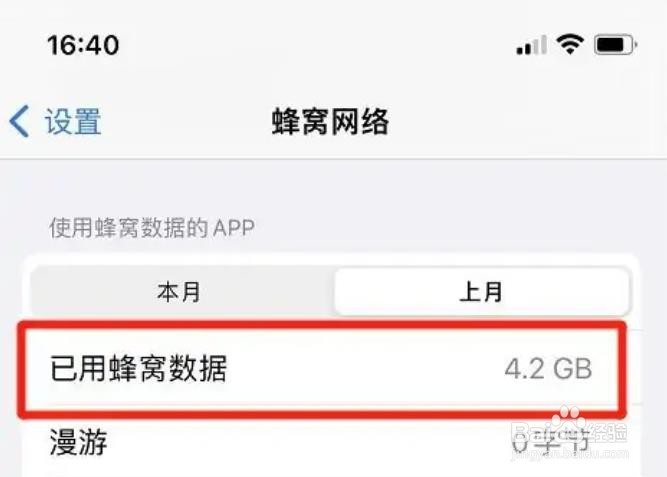Tap the blue back chevron arrow

pos(20,121)
